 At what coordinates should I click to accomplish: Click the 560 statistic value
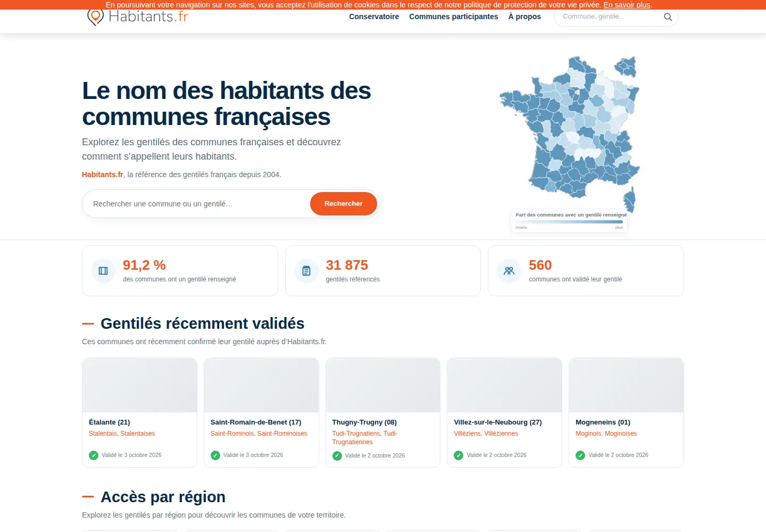tap(540, 265)
